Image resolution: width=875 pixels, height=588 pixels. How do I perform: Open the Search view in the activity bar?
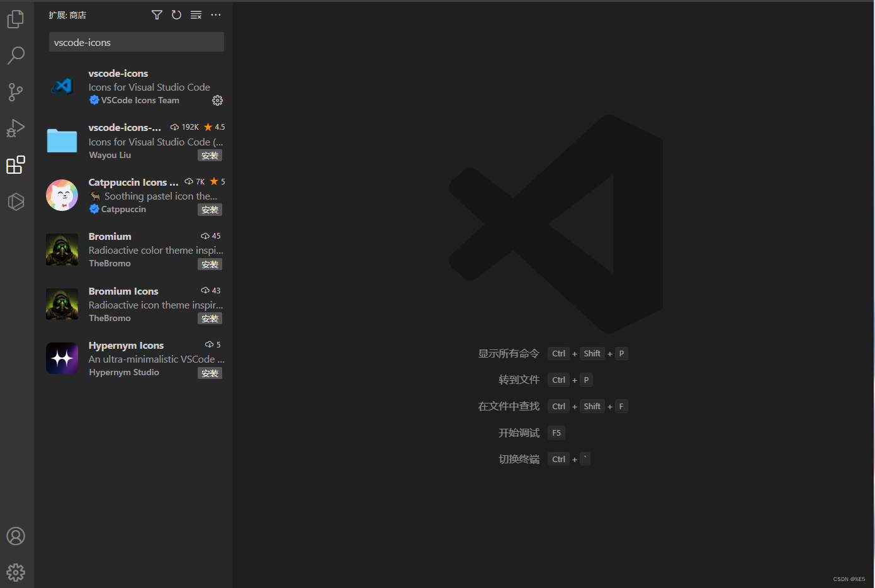click(x=16, y=55)
